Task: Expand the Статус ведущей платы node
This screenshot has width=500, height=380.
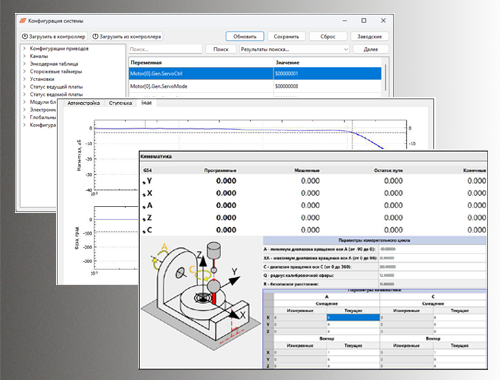Action: coord(24,87)
